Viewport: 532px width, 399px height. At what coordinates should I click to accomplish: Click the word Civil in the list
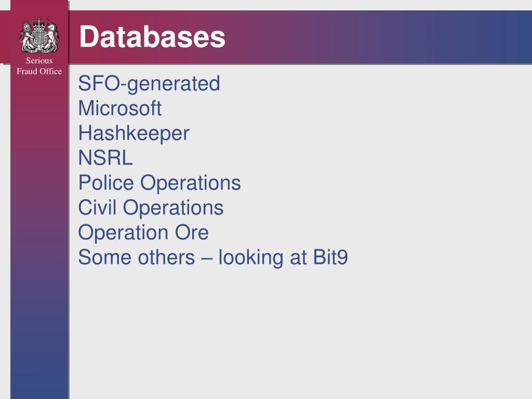[97, 207]
